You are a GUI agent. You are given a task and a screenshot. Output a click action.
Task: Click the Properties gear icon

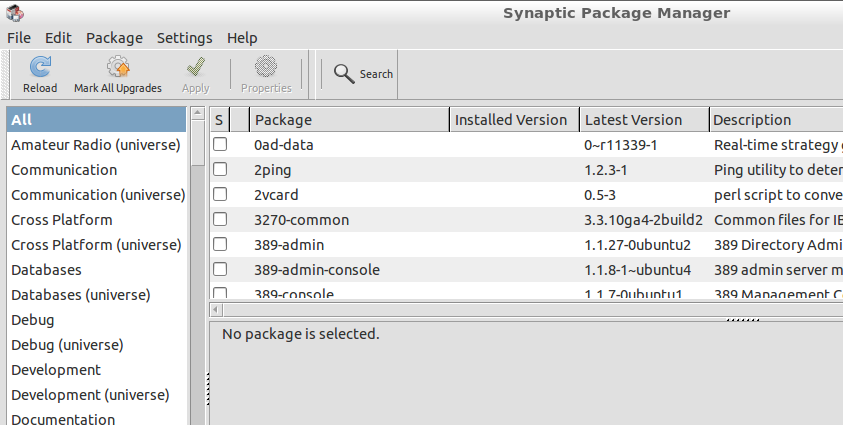(266, 67)
